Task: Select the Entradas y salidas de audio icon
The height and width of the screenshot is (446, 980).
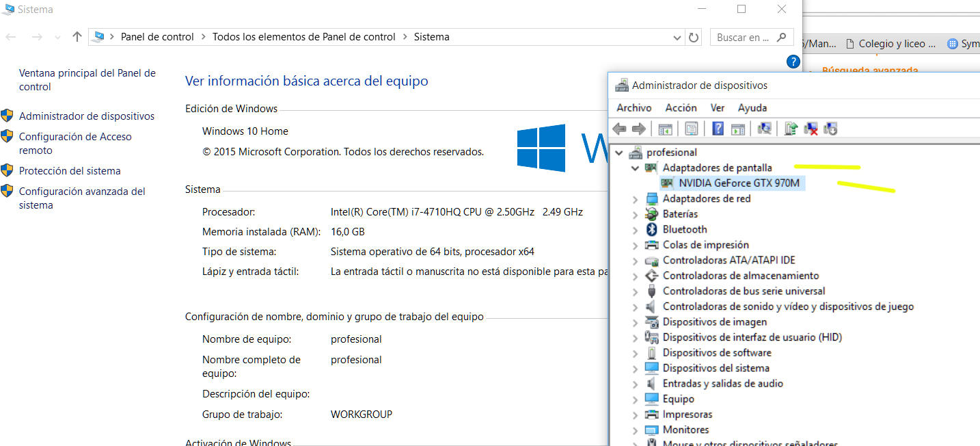Action: coord(652,384)
